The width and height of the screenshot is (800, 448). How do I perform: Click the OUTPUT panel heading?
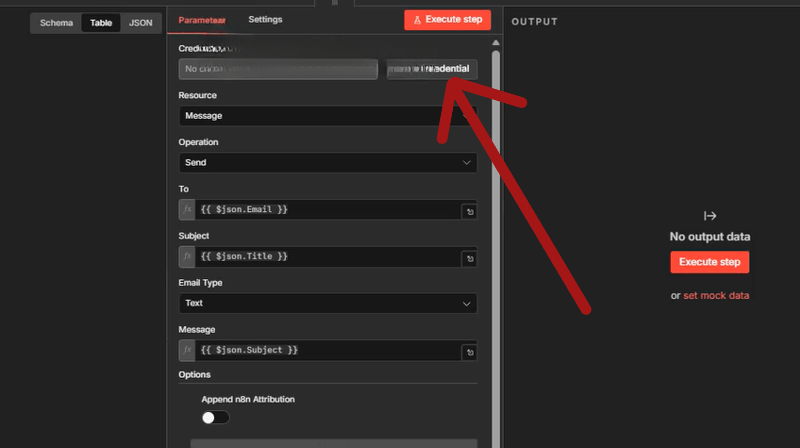[535, 22]
